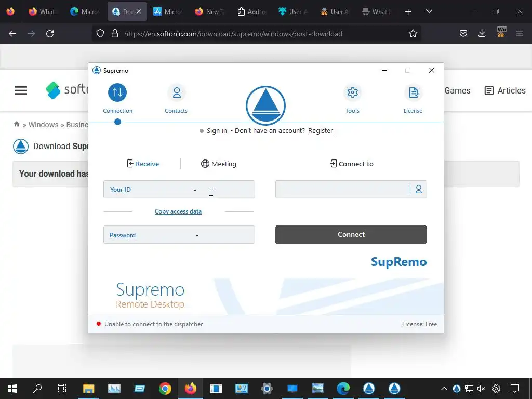Click the Win extension icon in Firefox toolbar
The width and height of the screenshot is (532, 399).
501,32
